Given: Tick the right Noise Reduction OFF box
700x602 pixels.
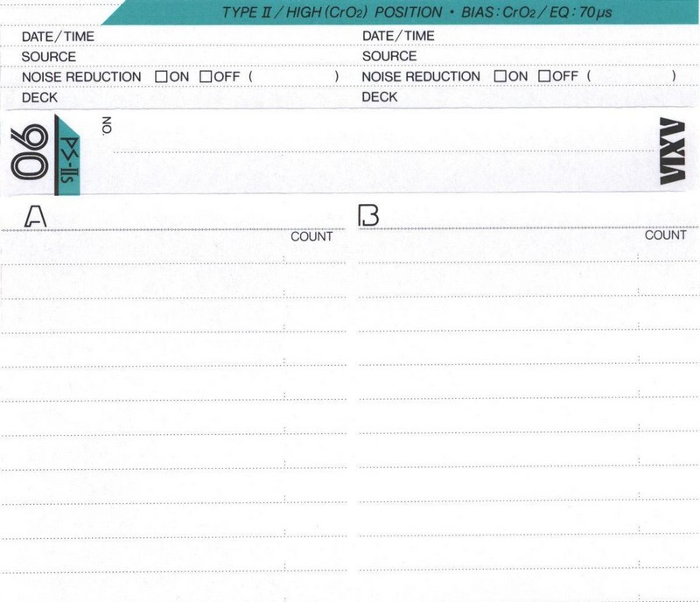Looking at the screenshot, I should 544,77.
